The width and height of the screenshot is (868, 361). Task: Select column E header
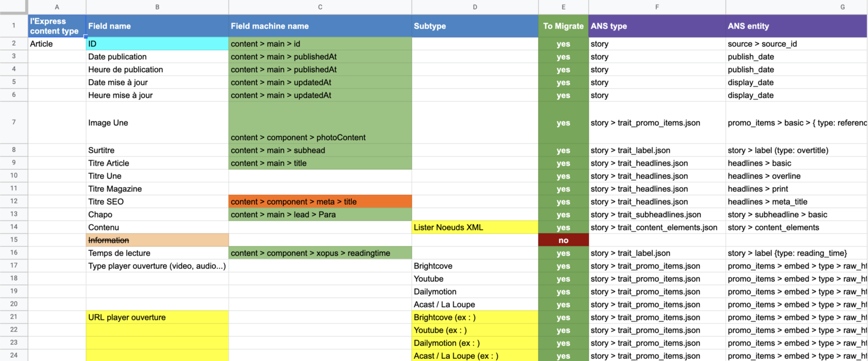[x=563, y=7]
